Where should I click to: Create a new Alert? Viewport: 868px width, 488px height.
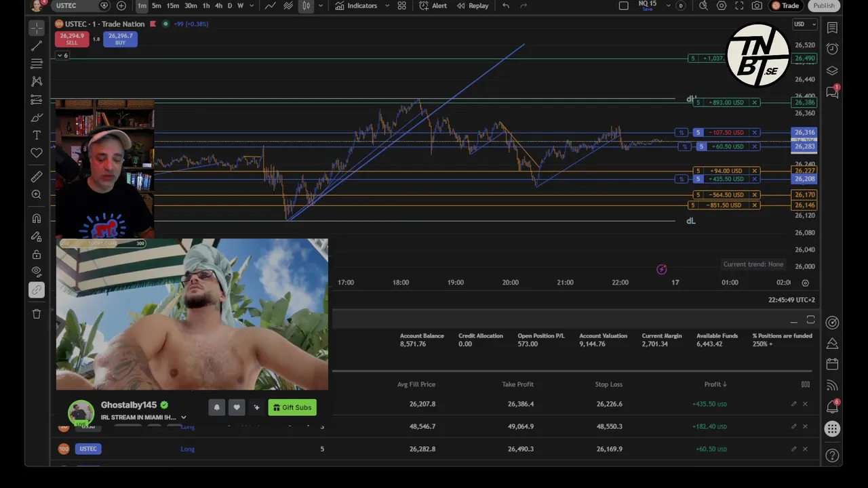433,5
